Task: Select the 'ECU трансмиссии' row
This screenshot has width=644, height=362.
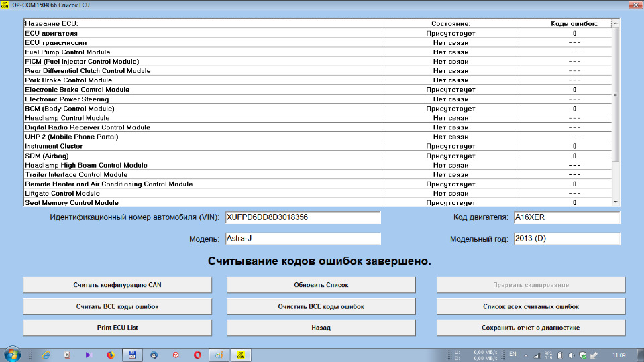Action: coord(318,43)
